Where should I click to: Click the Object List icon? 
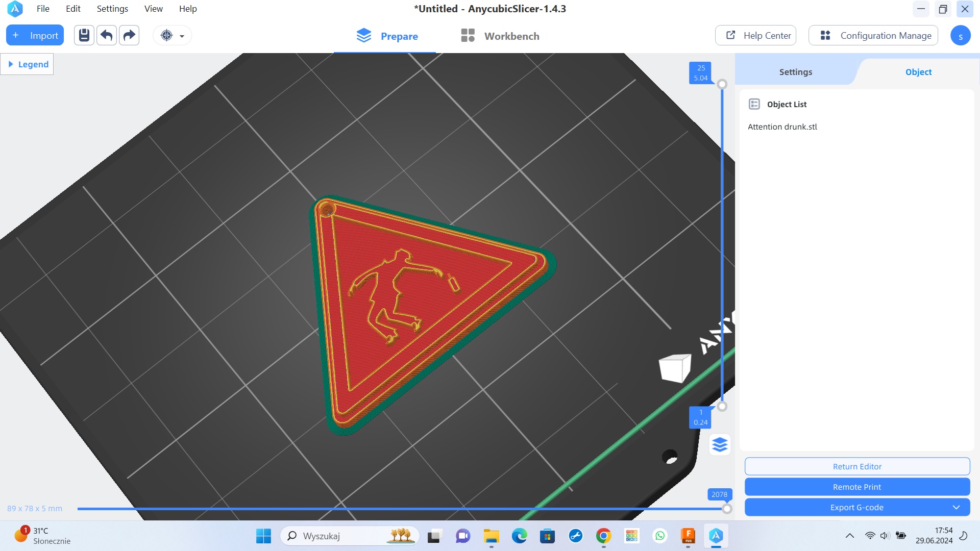754,104
